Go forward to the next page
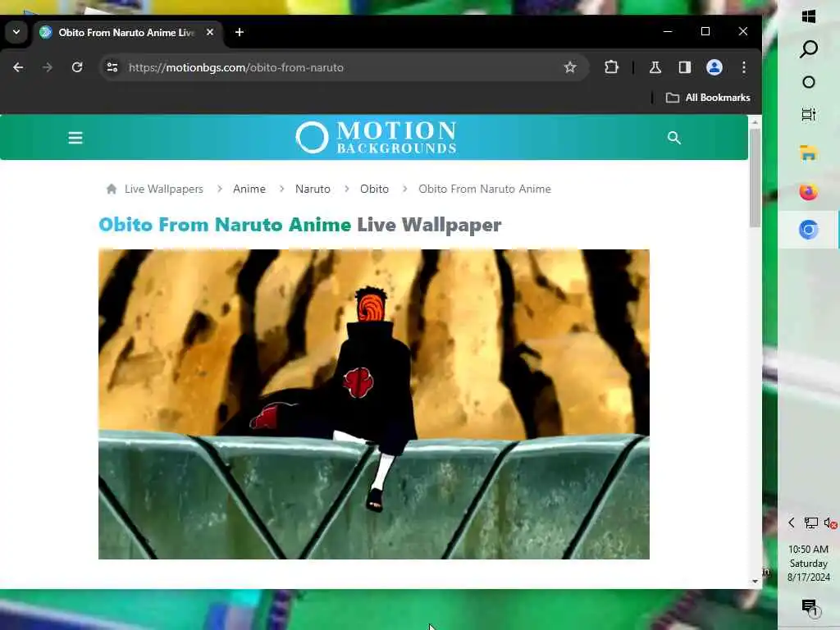Image resolution: width=840 pixels, height=630 pixels. [x=48, y=67]
